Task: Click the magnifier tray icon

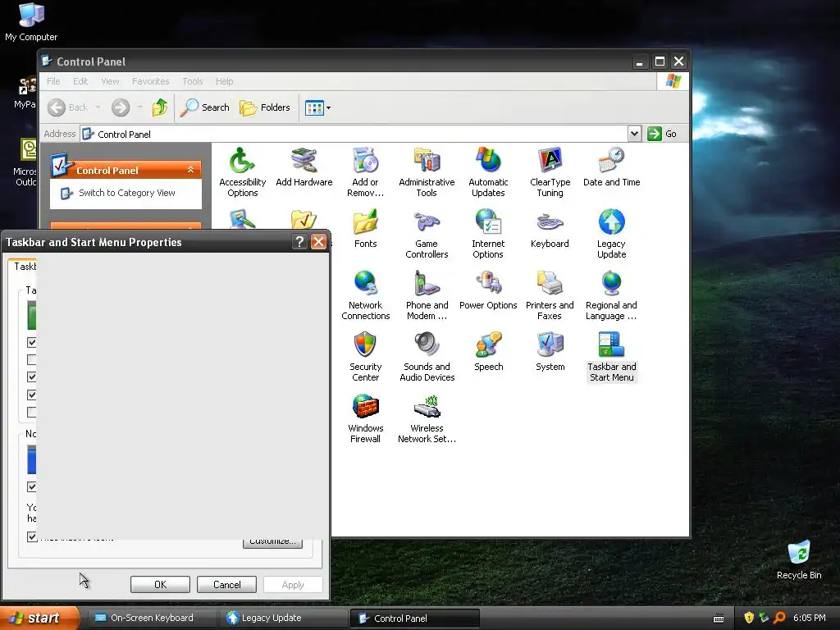Action: coord(779,618)
